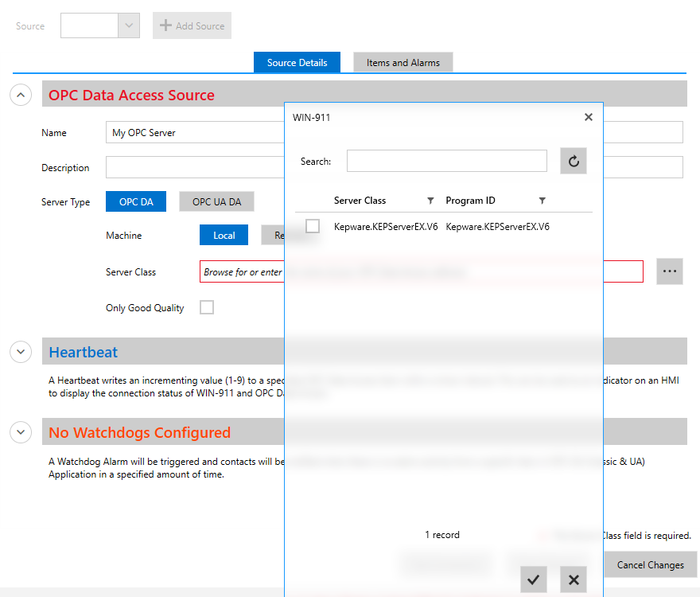Cancel the dialog with the X button
Image resolution: width=700 pixels, height=597 pixels.
pos(574,579)
